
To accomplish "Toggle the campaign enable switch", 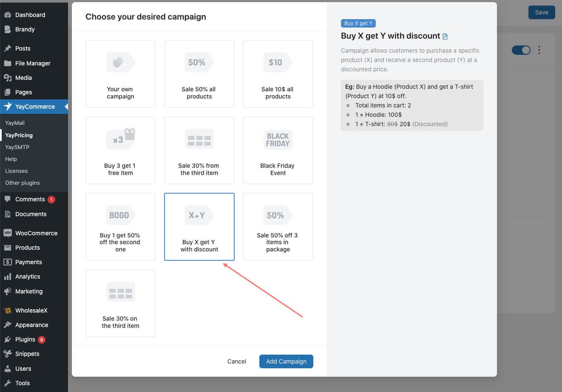I will coord(521,50).
